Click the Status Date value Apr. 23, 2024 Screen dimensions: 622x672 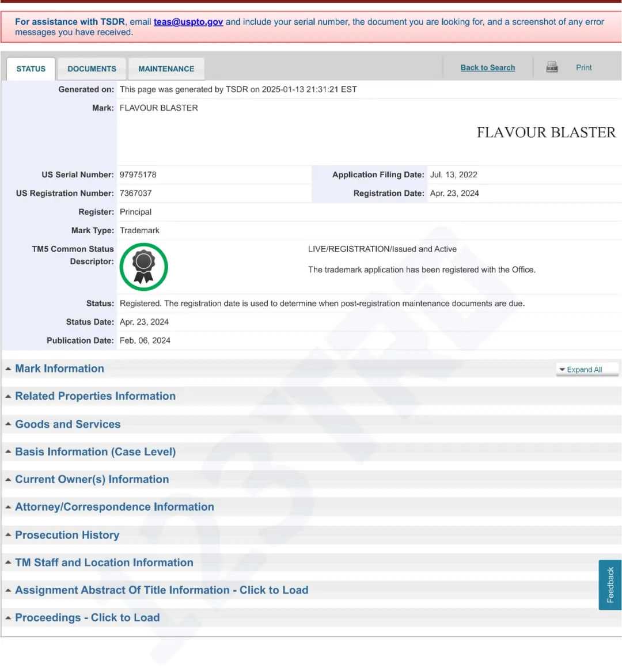point(144,322)
